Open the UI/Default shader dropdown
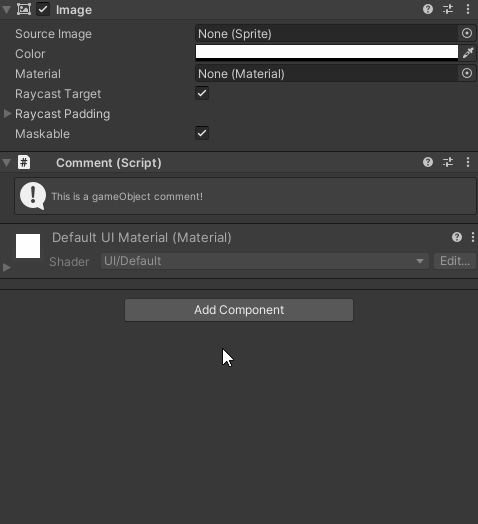Viewport: 478px width, 524px height. tap(265, 261)
